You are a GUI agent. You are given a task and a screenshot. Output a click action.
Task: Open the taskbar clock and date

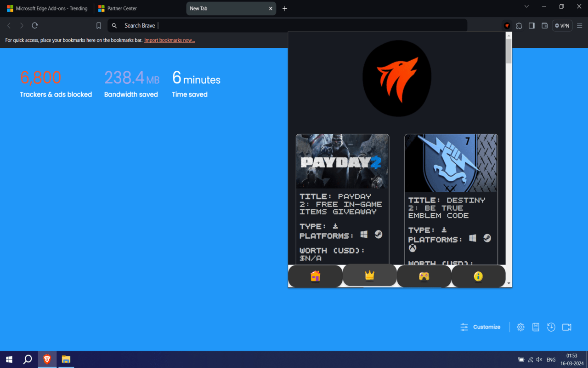pyautogui.click(x=571, y=359)
